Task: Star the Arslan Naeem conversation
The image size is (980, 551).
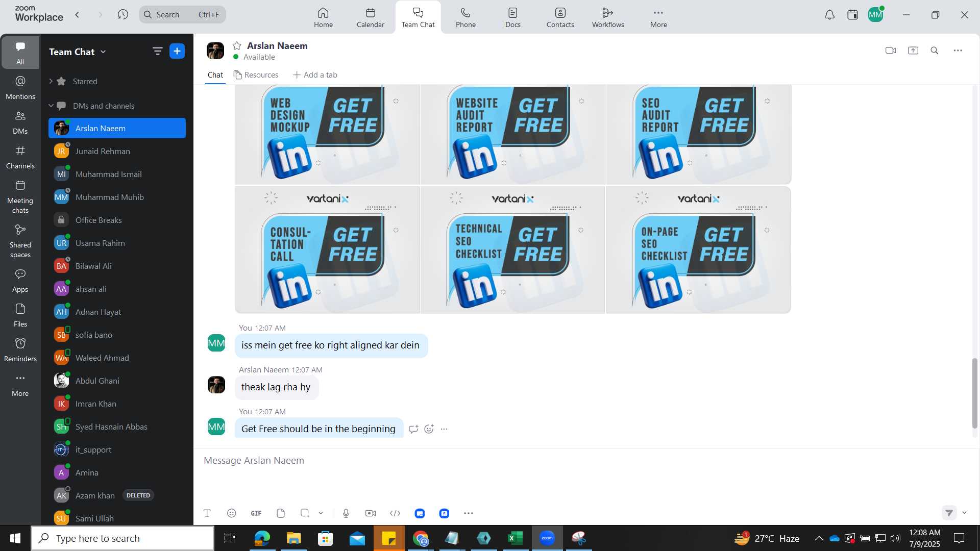Action: tap(237, 46)
